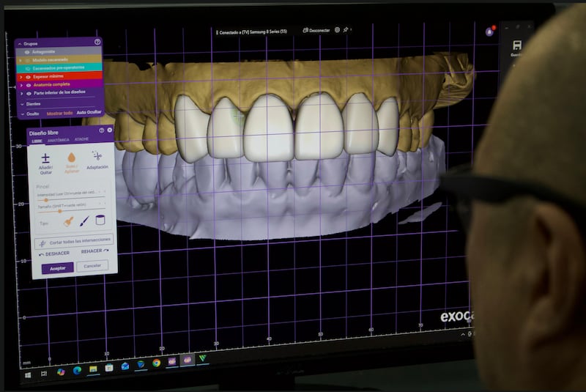Open help in the Diseño libre panel

coord(101,130)
